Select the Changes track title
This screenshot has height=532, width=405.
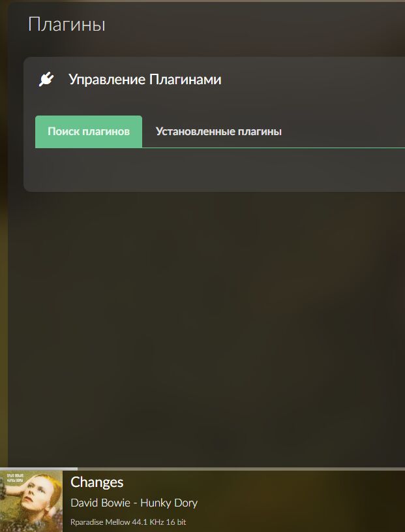coord(97,482)
